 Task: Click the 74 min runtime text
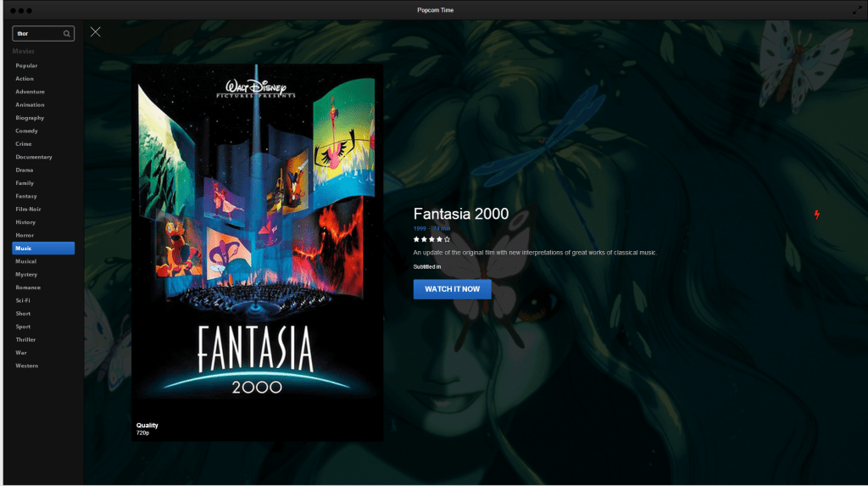(442, 228)
